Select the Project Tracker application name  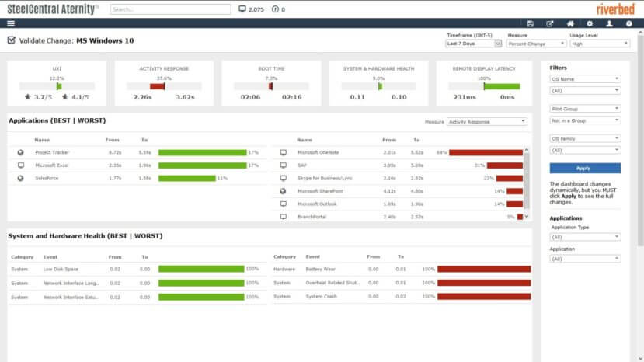pyautogui.click(x=52, y=152)
